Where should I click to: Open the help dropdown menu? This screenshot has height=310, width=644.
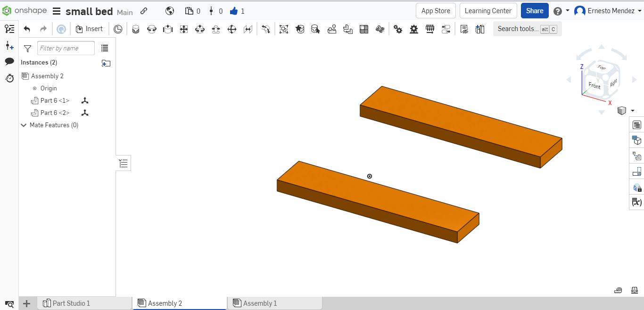(x=561, y=10)
